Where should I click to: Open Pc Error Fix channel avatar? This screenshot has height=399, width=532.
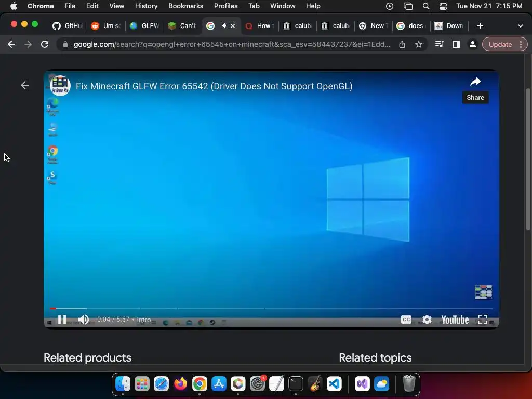pos(60,86)
